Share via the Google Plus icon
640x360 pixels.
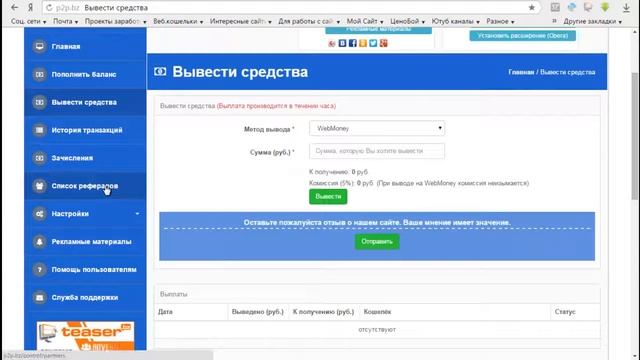383,43
